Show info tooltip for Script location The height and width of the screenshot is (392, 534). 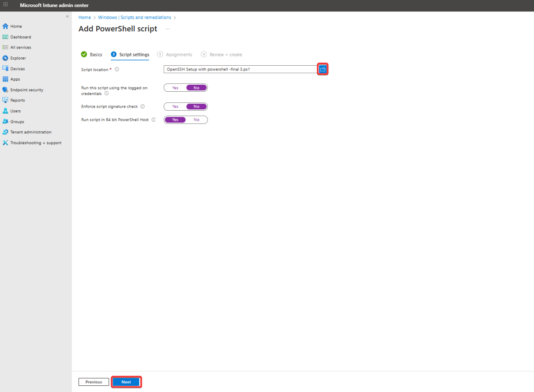[117, 70]
